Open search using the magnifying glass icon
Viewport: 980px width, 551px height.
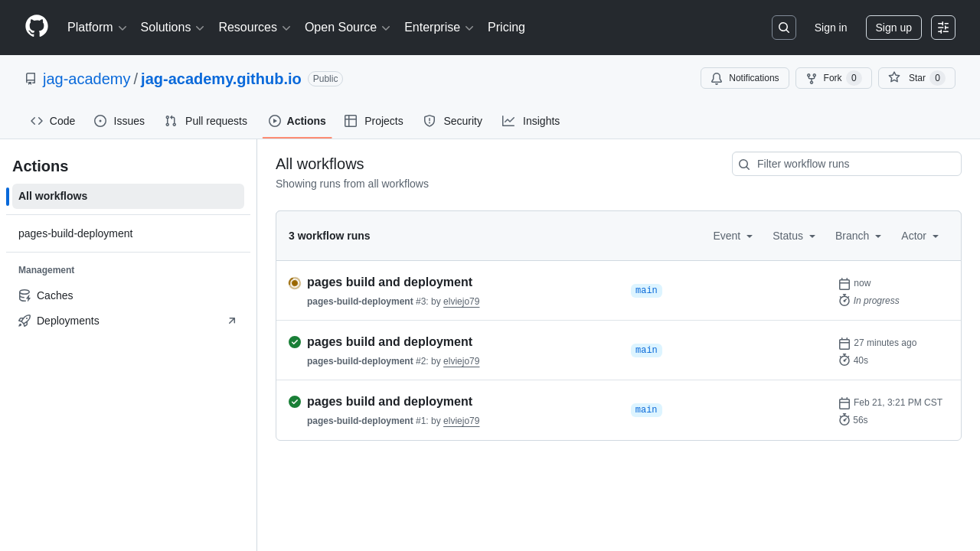point(783,28)
